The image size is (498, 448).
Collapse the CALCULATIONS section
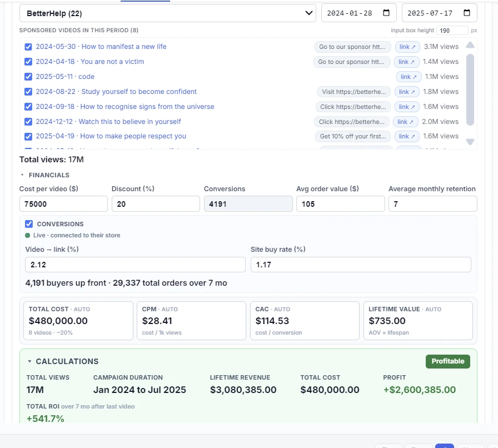[63, 361]
